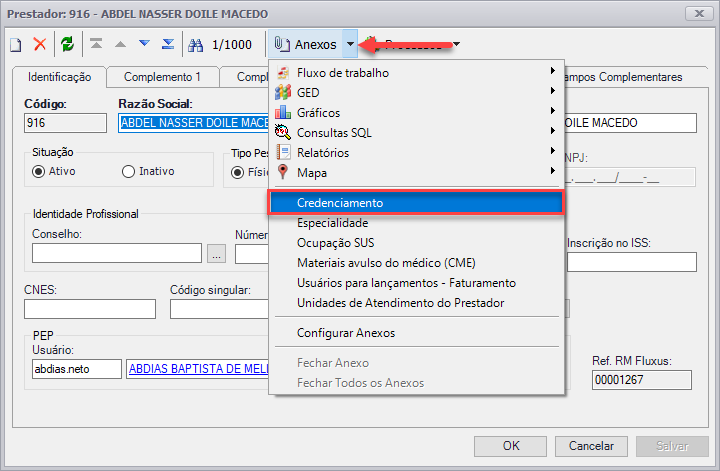The width and height of the screenshot is (720, 471).
Task: Select Credenciamento from the Anexos menu
Action: click(416, 202)
